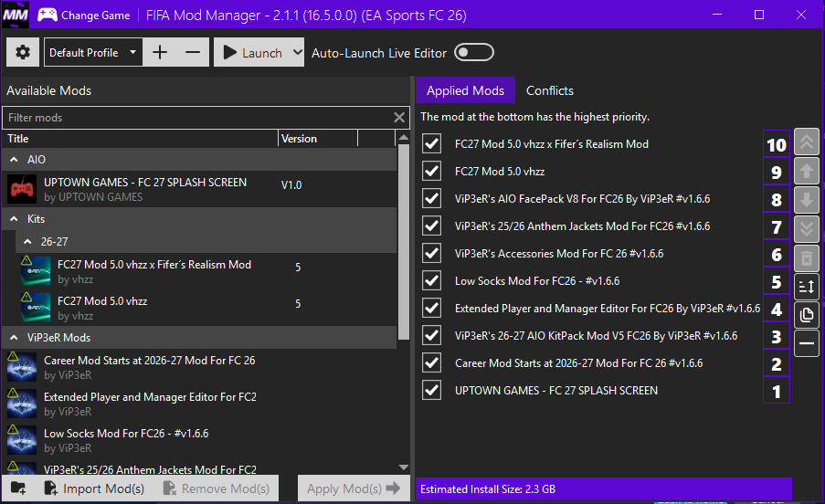Collapse the AIO group
The height and width of the screenshot is (504, 825).
(15, 159)
